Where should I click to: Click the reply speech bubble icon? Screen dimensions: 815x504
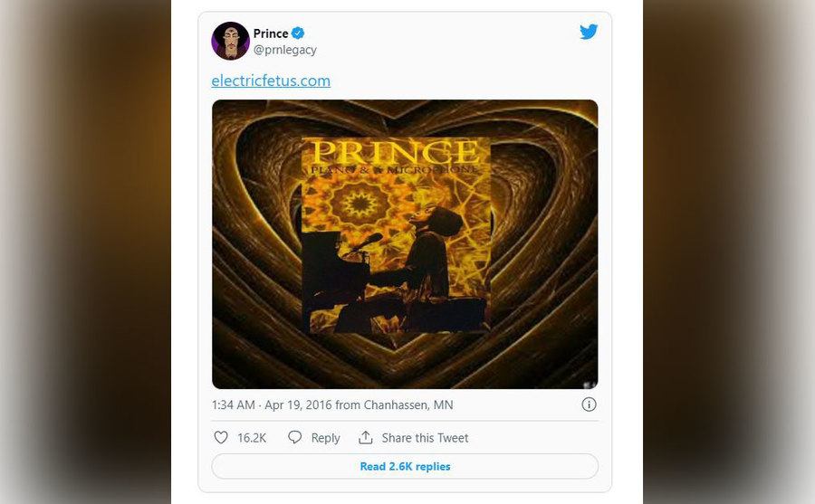295,438
